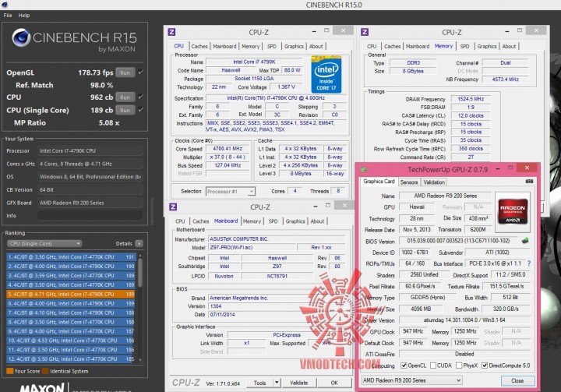Click the Z icon of CPU-Z Mainboard window
561x392 pixels.
pos(173,207)
